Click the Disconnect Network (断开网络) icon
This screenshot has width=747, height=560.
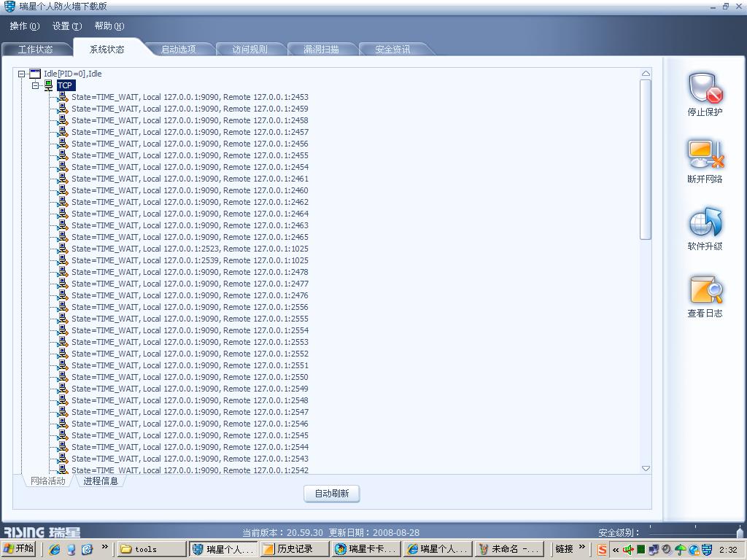tap(705, 155)
